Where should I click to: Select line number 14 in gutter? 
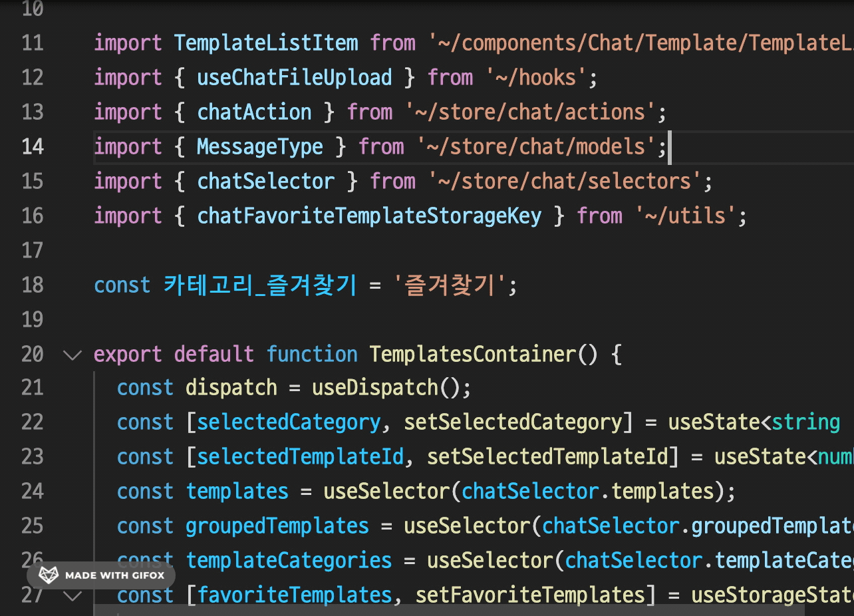point(33,146)
